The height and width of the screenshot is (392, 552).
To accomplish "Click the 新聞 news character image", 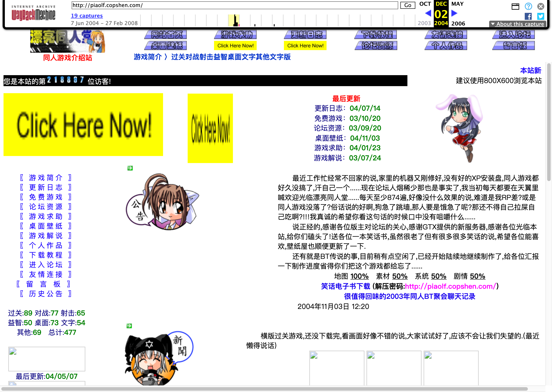I will click(159, 358).
